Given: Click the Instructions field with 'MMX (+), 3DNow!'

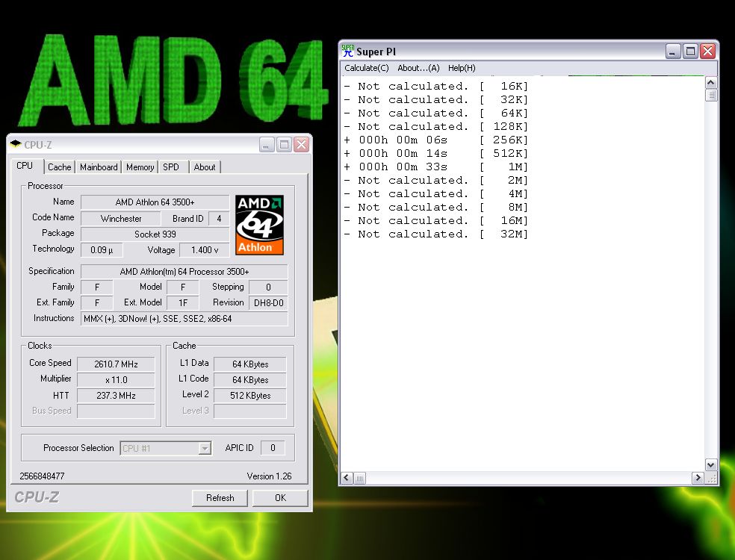Looking at the screenshot, I should (x=184, y=319).
